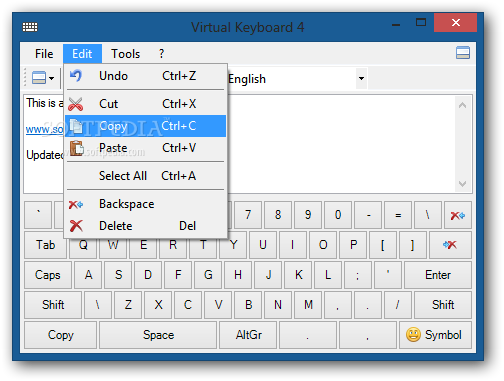This screenshot has height=381, width=504.
Task: Click the window layout icon at menu bar right
Action: pyautogui.click(x=463, y=53)
